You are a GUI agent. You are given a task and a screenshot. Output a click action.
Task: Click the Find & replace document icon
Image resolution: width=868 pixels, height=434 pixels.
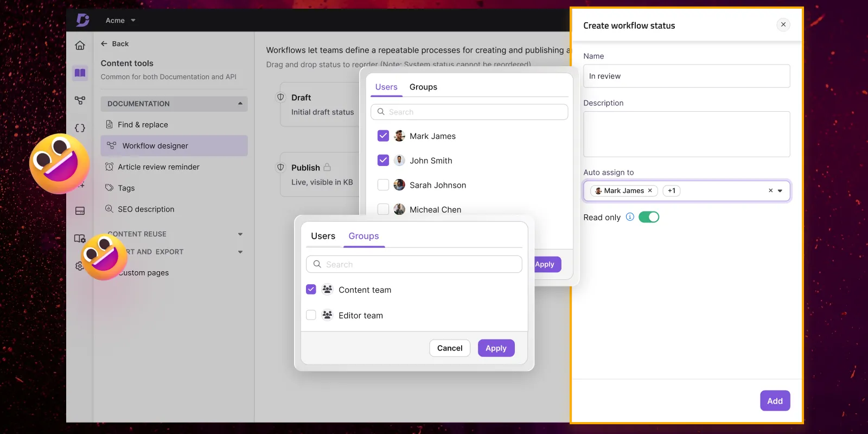pos(109,125)
